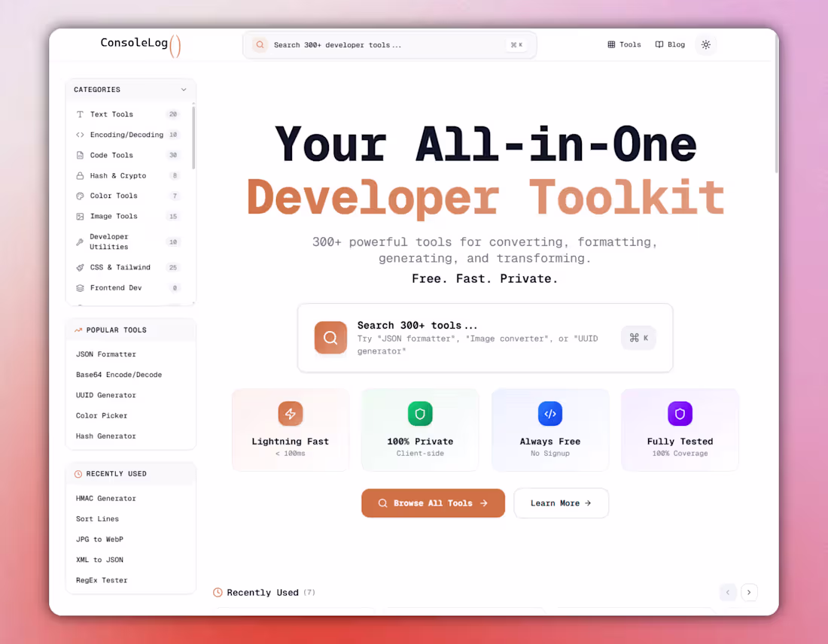Open the Hash & Crypto lock icon
The height and width of the screenshot is (644, 828).
81,175
